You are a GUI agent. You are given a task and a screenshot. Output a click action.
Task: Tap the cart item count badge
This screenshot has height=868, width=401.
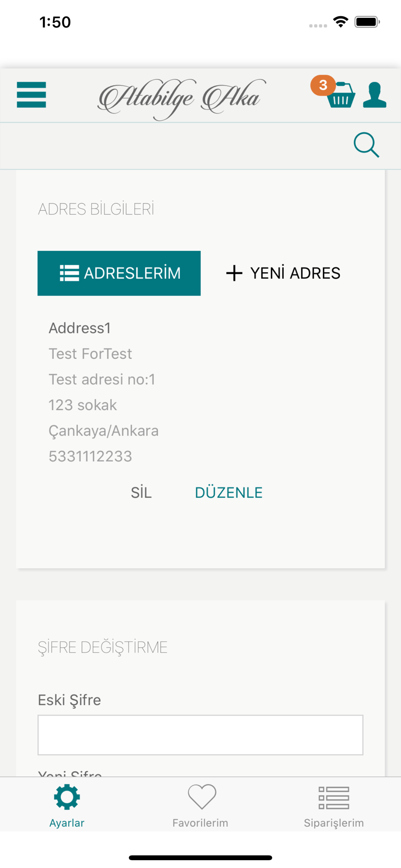tap(323, 85)
